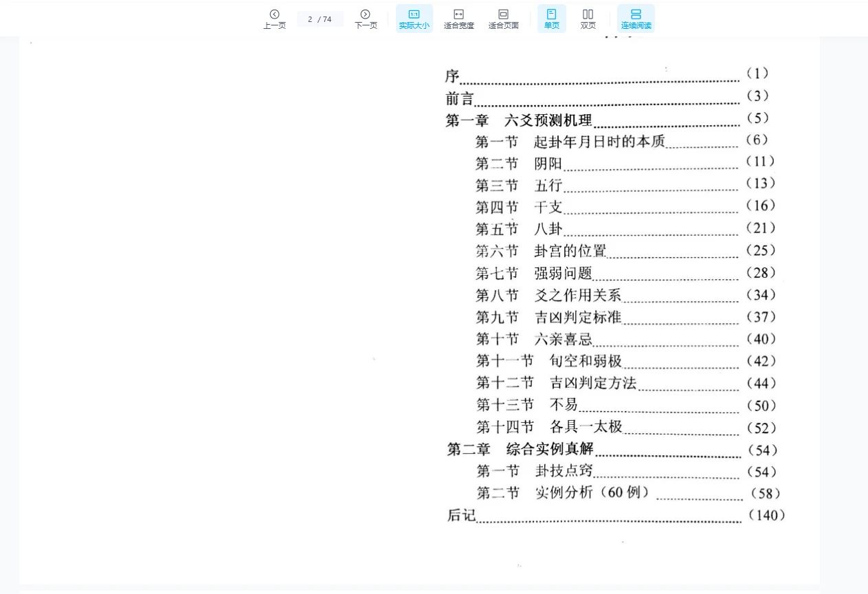The width and height of the screenshot is (868, 594).
Task: Click section 第十三节 不易
Action: coord(527,405)
